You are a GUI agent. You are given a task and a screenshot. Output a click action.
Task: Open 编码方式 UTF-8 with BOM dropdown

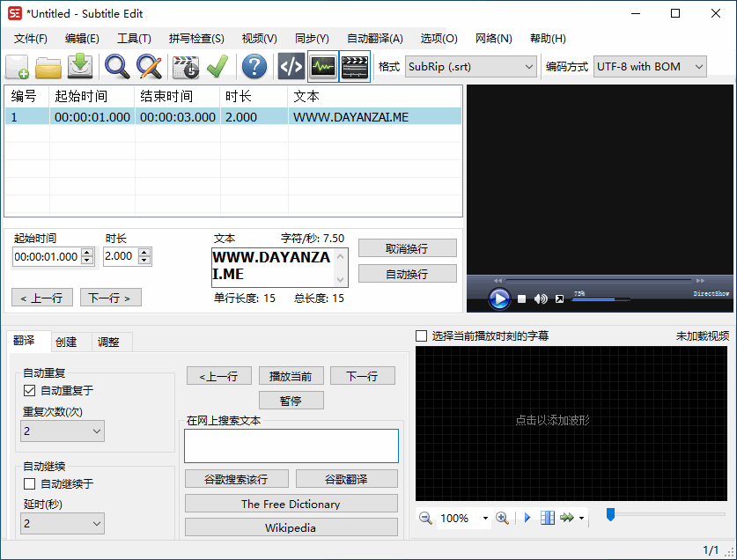[x=650, y=67]
